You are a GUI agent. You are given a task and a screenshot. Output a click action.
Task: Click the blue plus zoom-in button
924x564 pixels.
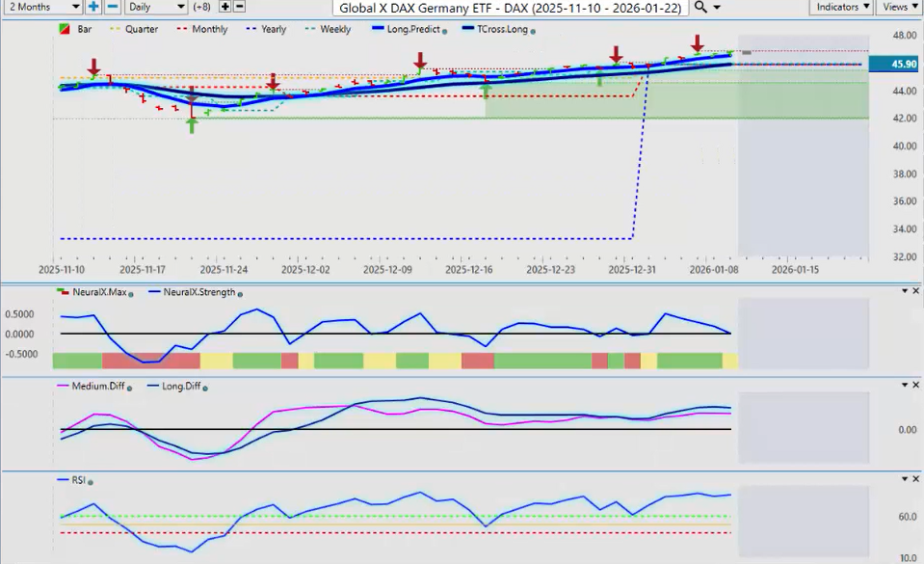[x=93, y=7]
